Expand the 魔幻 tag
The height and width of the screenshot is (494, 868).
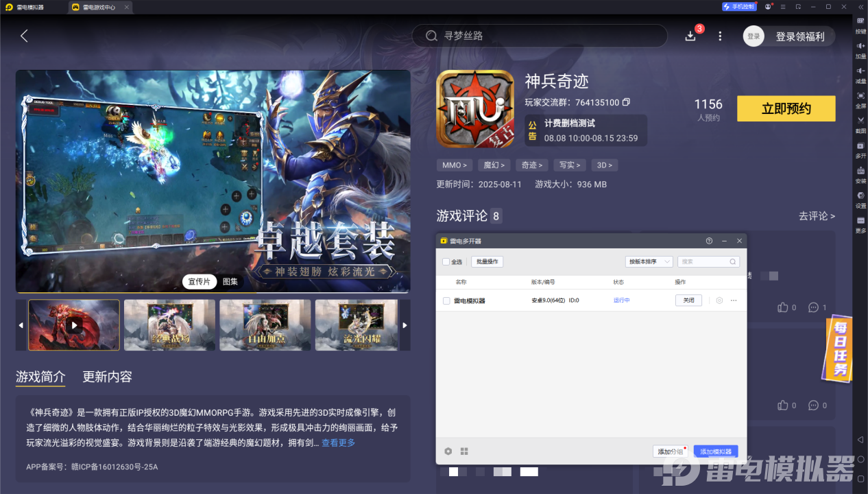(x=494, y=165)
